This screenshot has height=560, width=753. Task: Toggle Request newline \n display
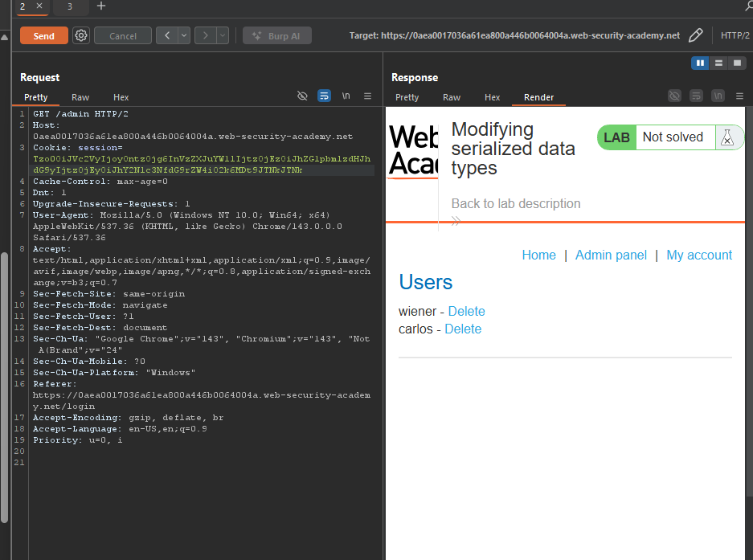pos(346,96)
